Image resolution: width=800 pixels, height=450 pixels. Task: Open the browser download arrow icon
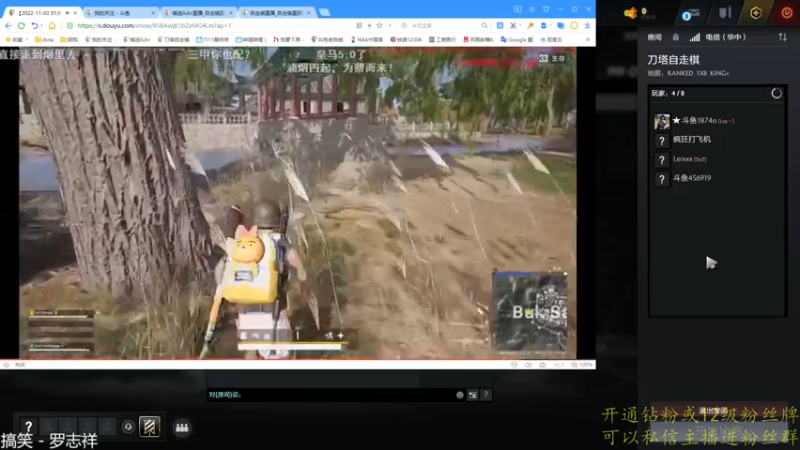587,26
